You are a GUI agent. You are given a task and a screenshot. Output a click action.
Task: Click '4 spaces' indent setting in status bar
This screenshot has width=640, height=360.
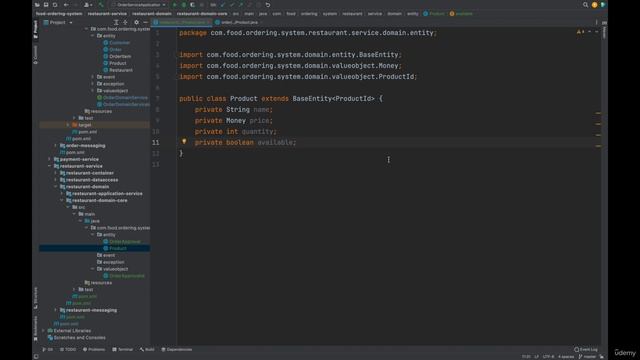pos(566,357)
